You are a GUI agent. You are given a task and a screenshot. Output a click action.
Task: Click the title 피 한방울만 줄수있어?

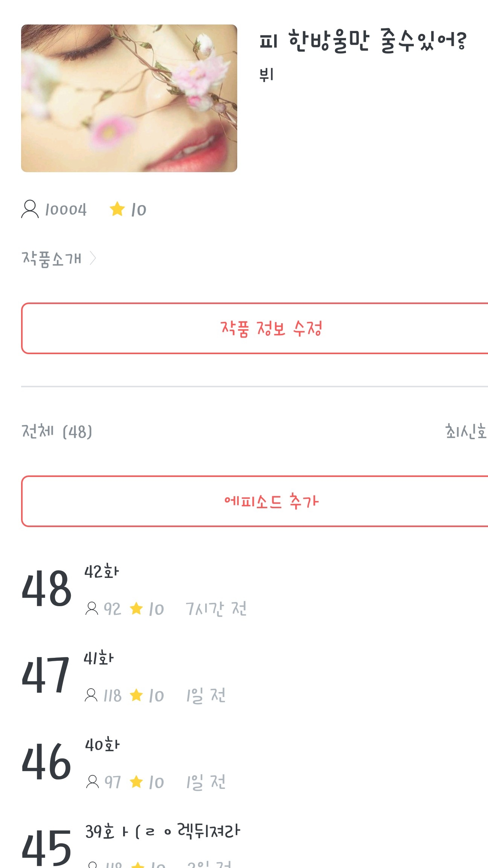pos(363,41)
